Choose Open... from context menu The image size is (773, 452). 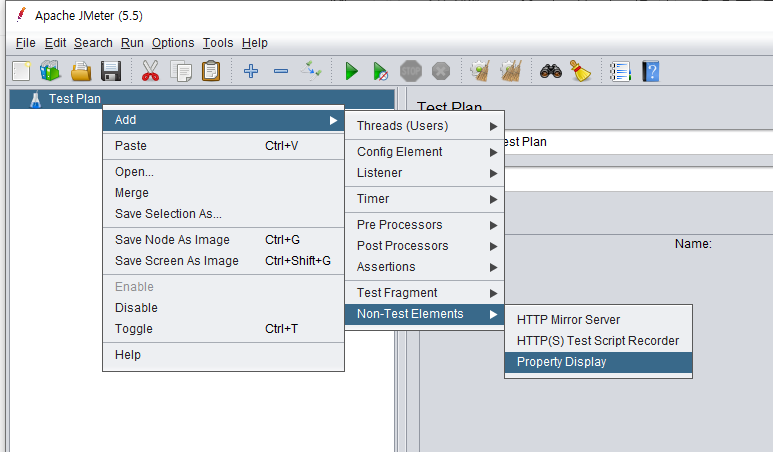pyautogui.click(x=223, y=172)
